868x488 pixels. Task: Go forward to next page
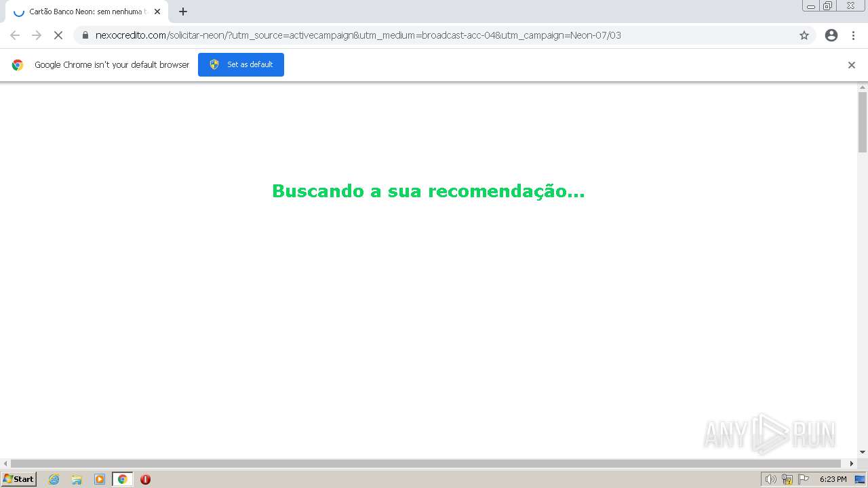tap(37, 35)
